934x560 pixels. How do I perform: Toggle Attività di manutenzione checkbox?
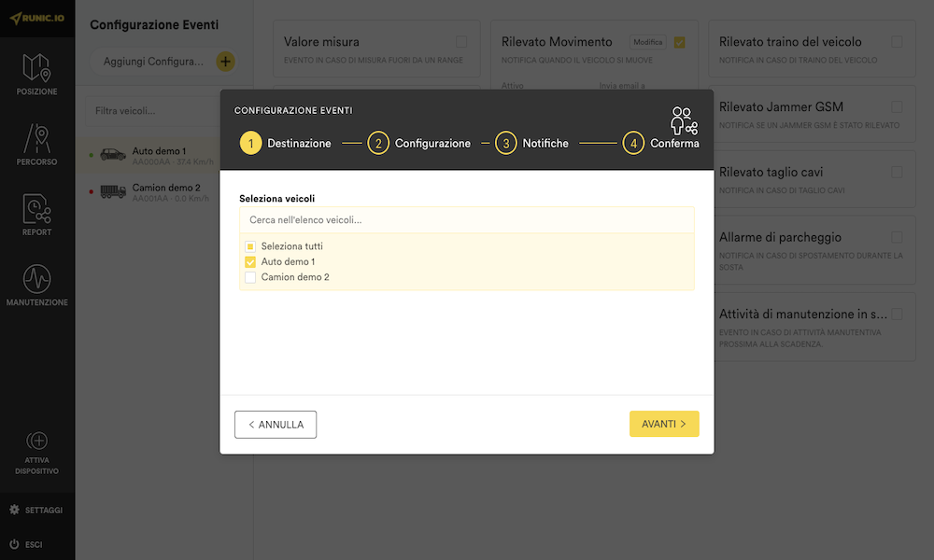point(897,315)
